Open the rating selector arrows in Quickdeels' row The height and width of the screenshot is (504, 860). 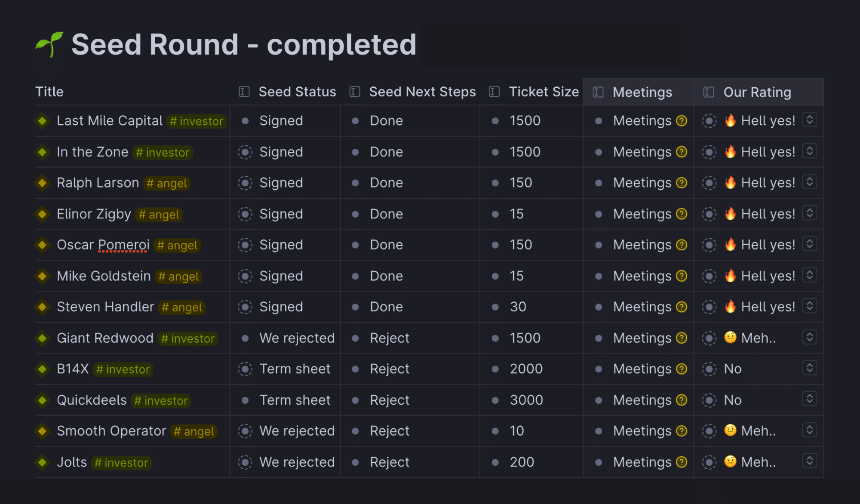tap(810, 399)
